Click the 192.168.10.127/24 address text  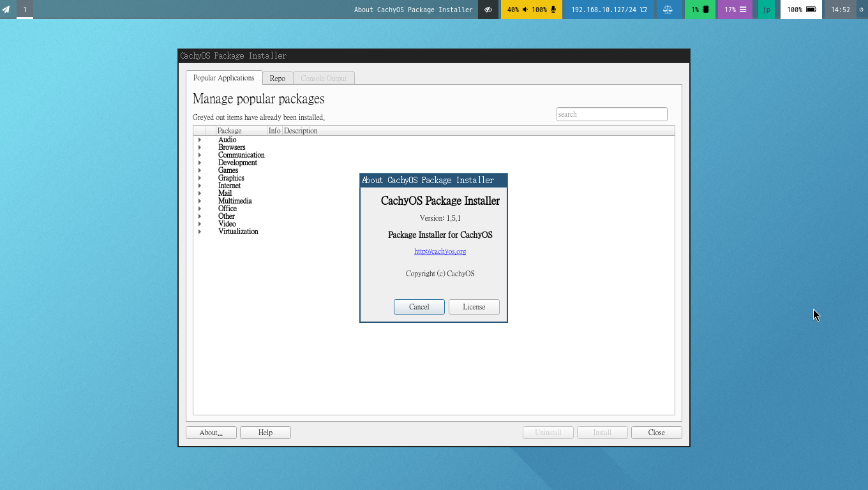click(604, 10)
